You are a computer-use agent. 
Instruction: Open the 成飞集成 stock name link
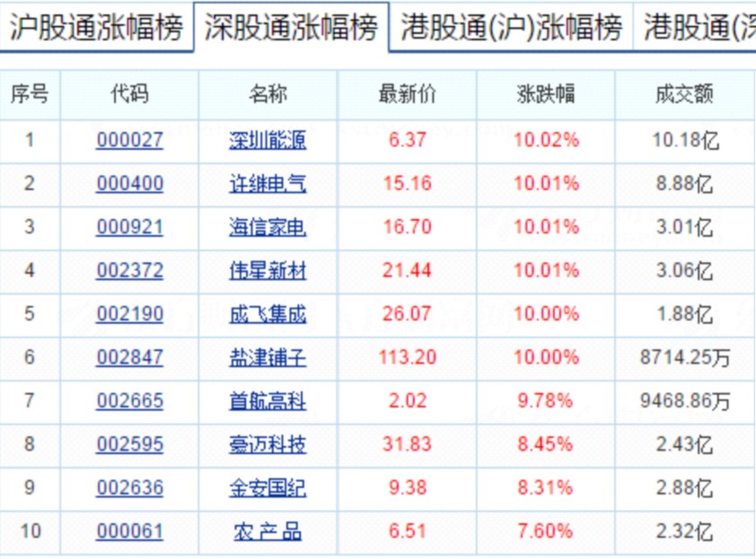click(x=268, y=314)
